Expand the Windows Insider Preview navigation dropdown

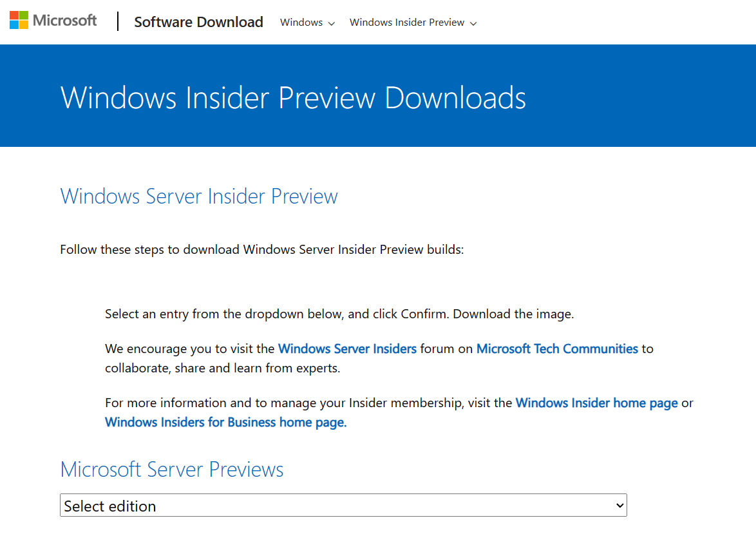pos(413,23)
